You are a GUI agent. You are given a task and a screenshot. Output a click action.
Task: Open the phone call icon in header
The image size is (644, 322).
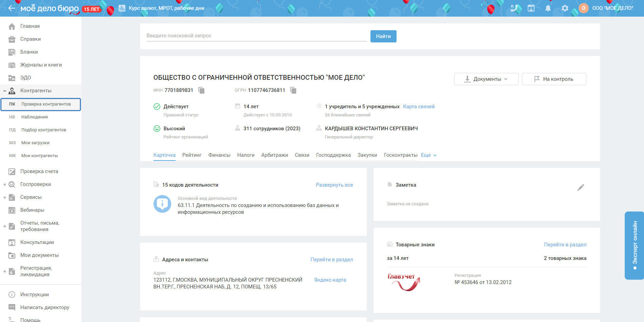514,8
